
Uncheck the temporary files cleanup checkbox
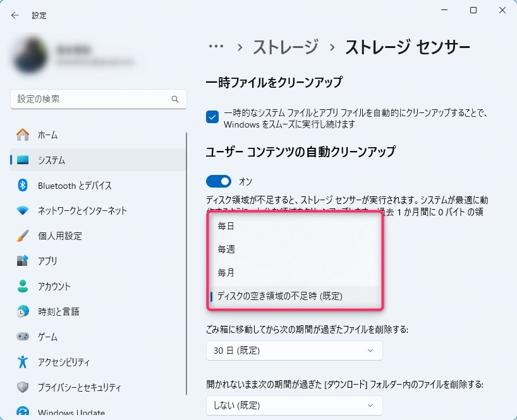click(x=213, y=117)
